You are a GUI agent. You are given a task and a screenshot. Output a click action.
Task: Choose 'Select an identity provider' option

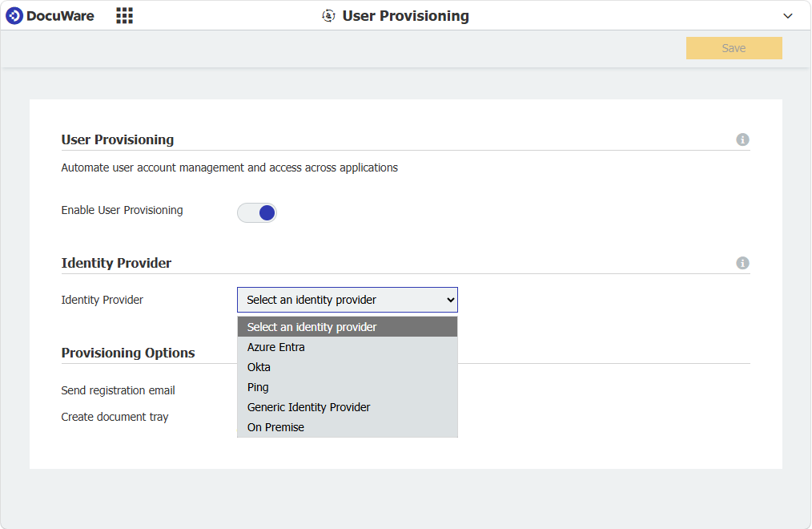coord(348,327)
